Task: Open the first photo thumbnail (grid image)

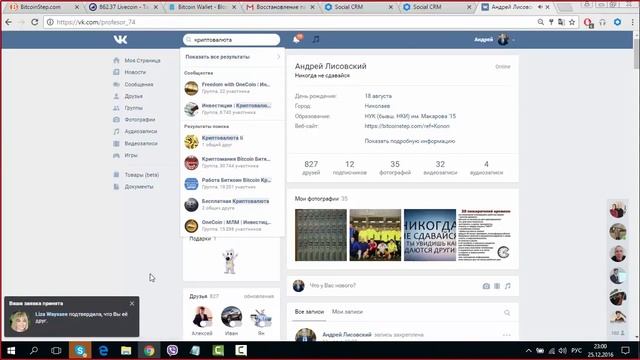Action: (x=321, y=235)
